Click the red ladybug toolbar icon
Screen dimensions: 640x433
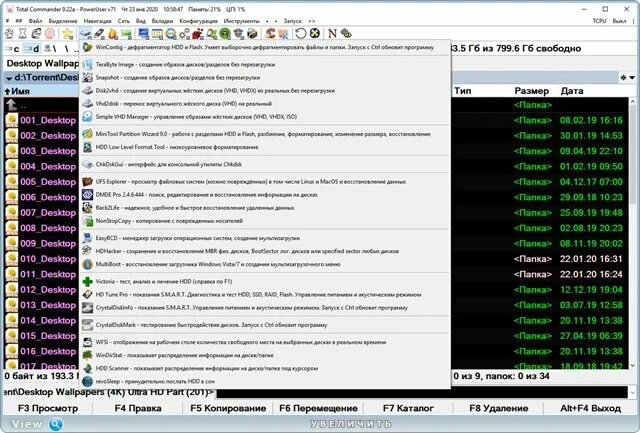pos(198,33)
